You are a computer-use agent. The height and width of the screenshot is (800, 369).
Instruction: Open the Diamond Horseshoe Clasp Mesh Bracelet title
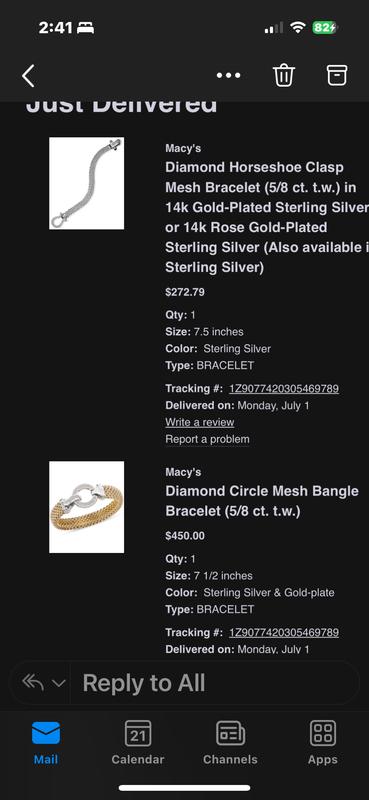click(x=267, y=217)
